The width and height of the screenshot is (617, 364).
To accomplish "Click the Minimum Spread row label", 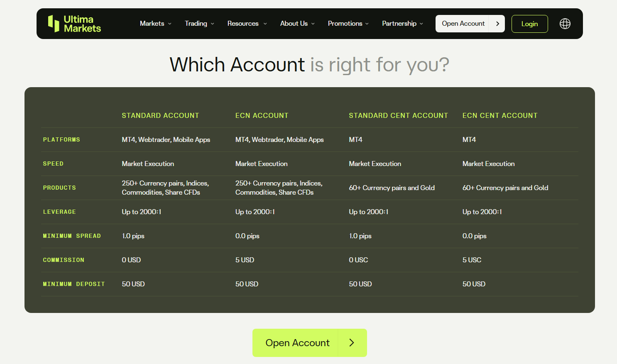I will pos(72,236).
